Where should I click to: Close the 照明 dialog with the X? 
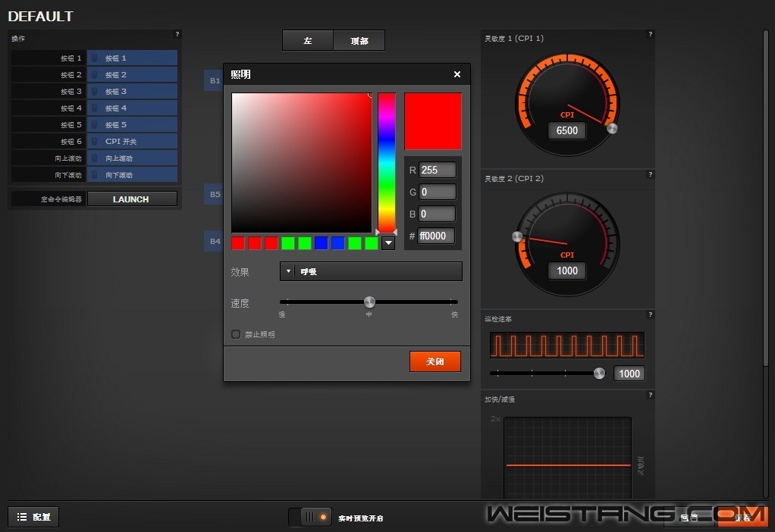coord(457,74)
